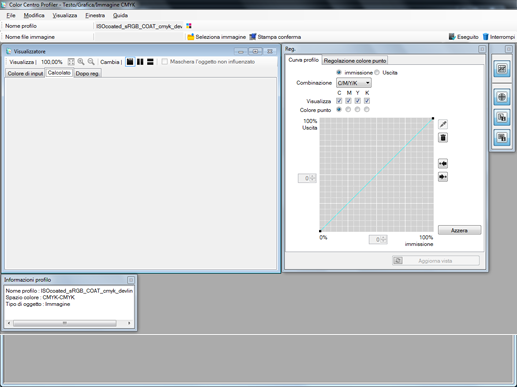Open the File menu

[11, 15]
